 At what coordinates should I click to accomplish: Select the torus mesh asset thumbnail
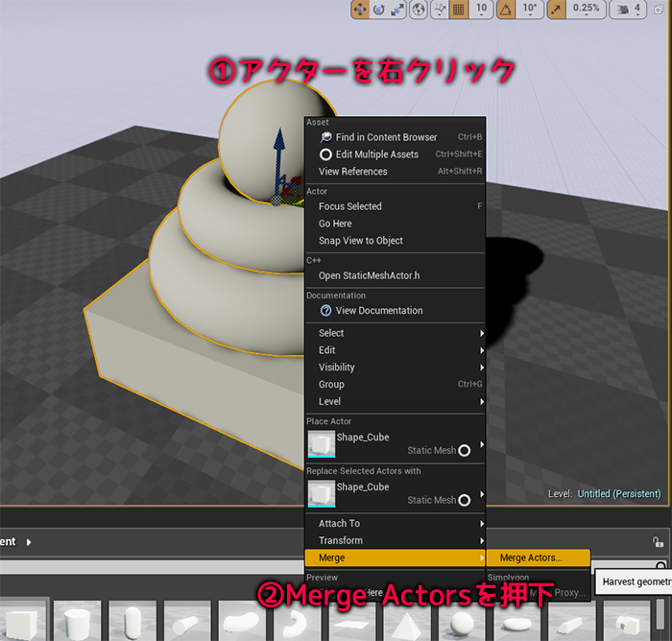coord(516,621)
